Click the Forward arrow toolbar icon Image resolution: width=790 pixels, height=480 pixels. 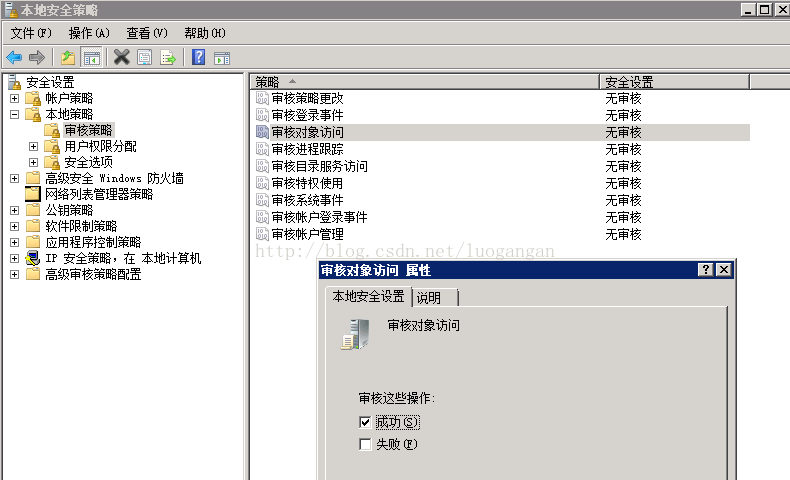(37, 58)
